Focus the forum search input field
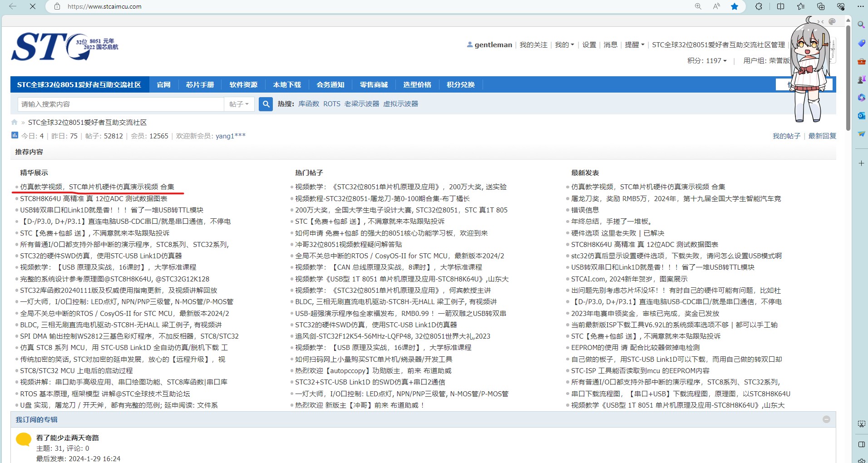The height and width of the screenshot is (463, 868). 121,104
